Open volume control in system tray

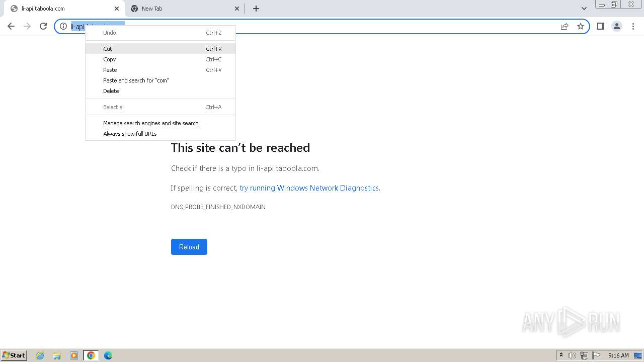(x=572, y=355)
